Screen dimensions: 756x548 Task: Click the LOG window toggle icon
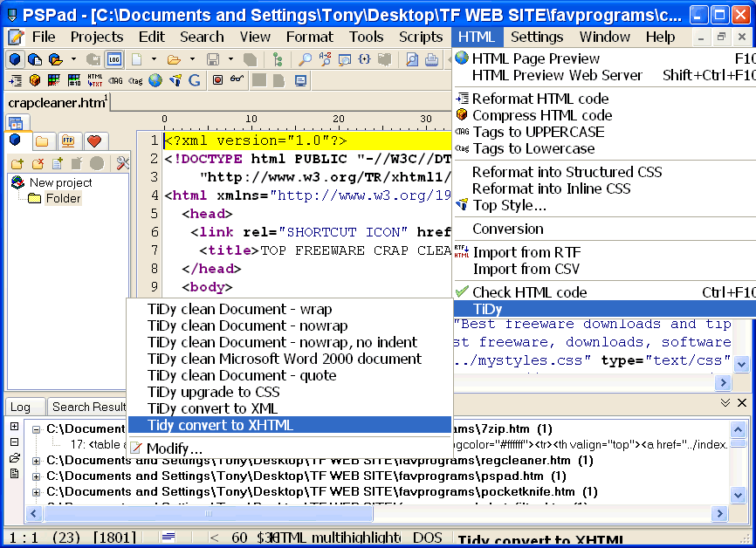click(x=114, y=59)
